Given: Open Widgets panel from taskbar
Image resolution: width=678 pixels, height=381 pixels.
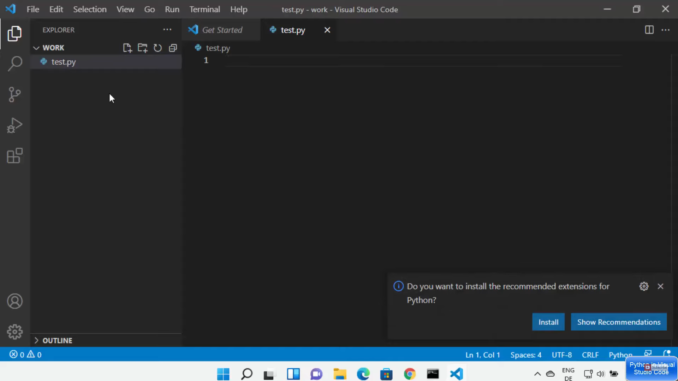Looking at the screenshot, I should (293, 374).
